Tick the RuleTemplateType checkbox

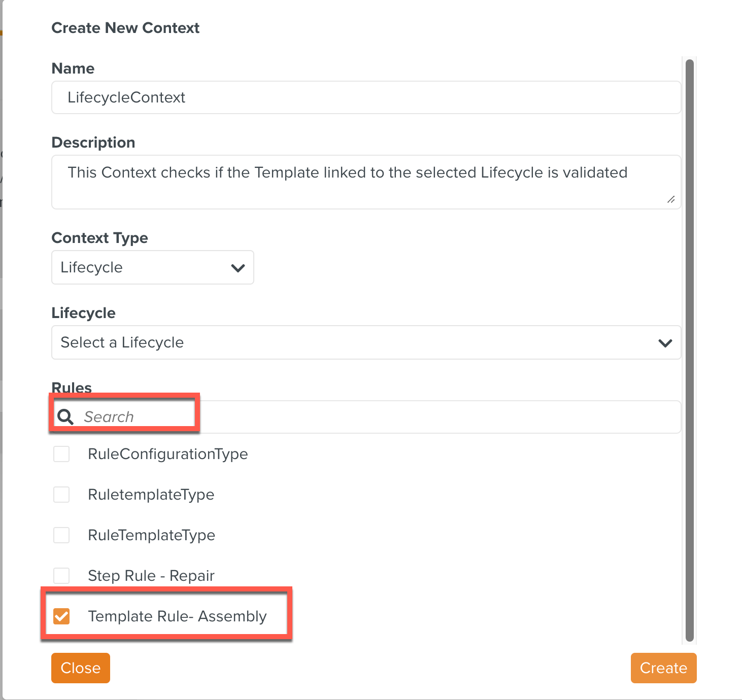(x=61, y=535)
